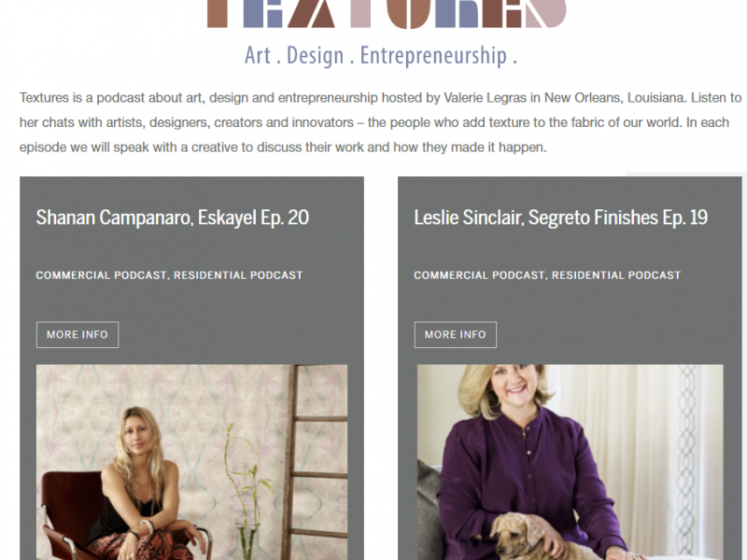Click the podcast description paragraph text

(380, 122)
